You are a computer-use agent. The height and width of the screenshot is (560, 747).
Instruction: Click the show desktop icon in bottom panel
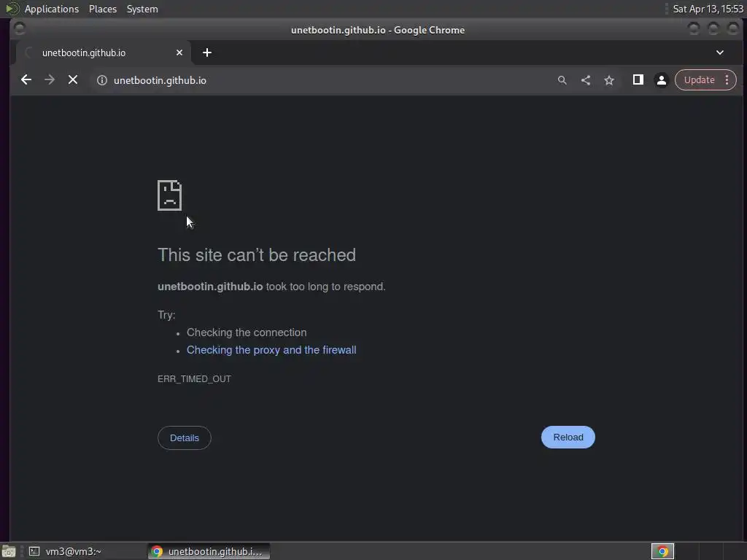coord(9,551)
